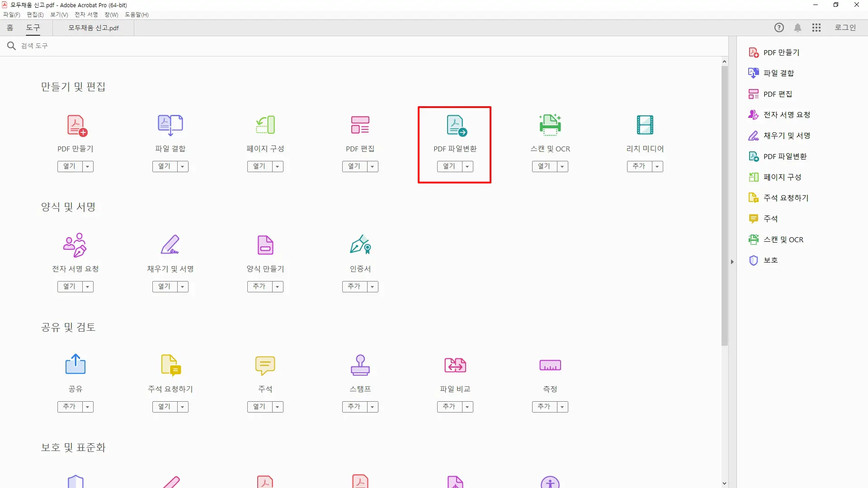
Task: Click 추가 button under 리치 미디어
Action: (639, 167)
